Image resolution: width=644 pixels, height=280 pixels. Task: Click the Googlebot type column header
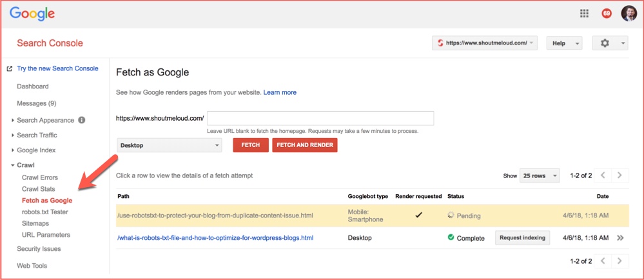pos(367,197)
